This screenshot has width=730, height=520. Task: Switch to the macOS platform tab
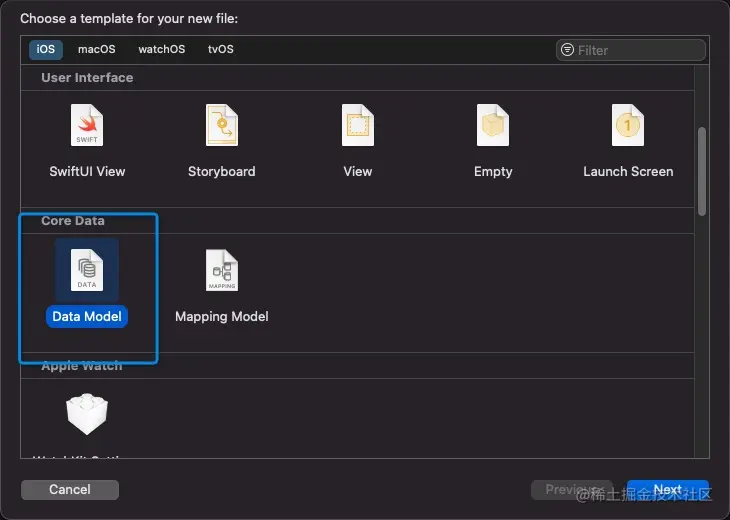[97, 49]
